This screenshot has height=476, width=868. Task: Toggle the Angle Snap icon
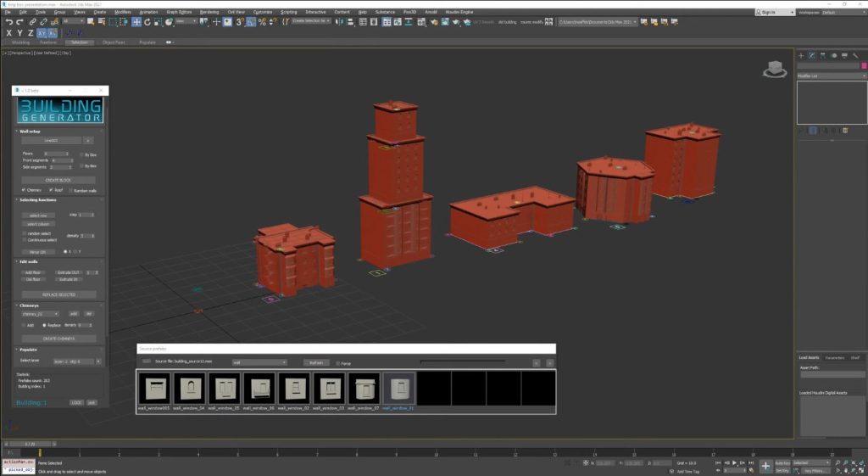(x=251, y=22)
